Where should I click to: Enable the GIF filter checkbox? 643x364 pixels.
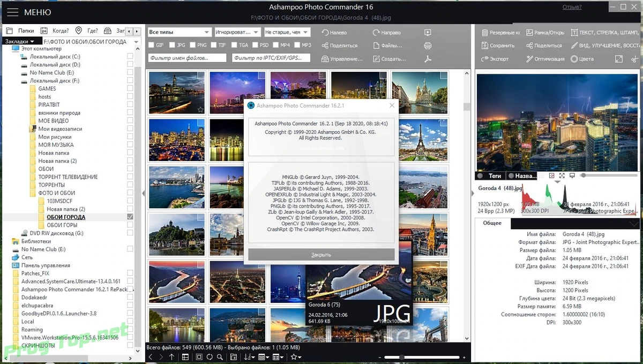pyautogui.click(x=151, y=45)
